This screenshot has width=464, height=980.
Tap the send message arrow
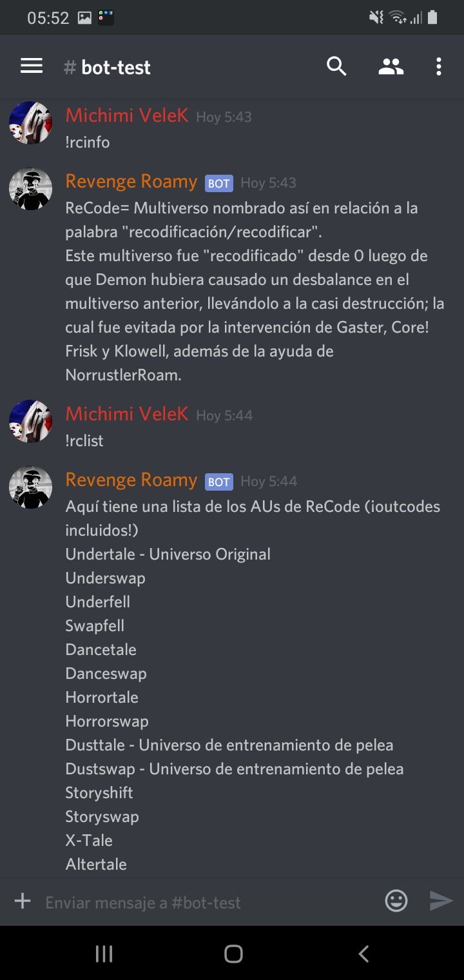pyautogui.click(x=441, y=901)
